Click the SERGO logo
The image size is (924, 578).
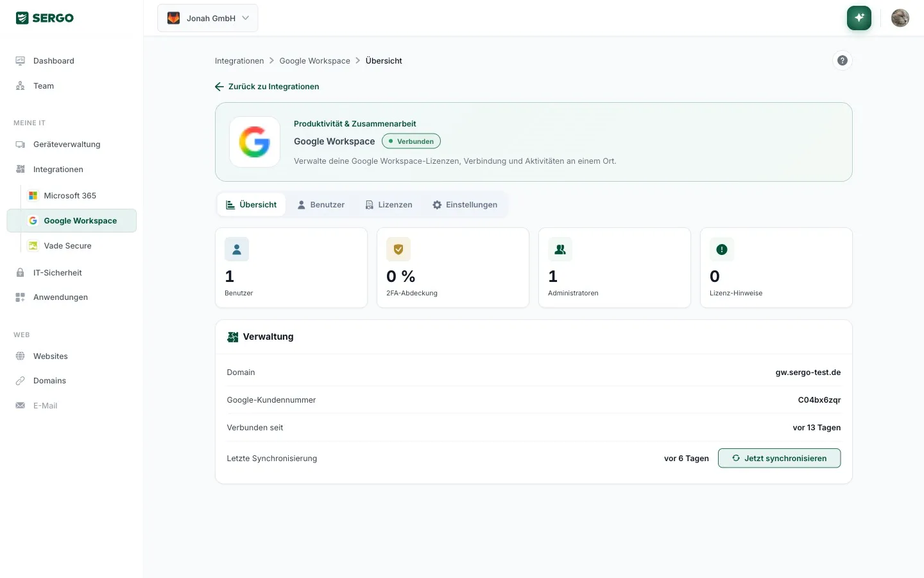45,18
